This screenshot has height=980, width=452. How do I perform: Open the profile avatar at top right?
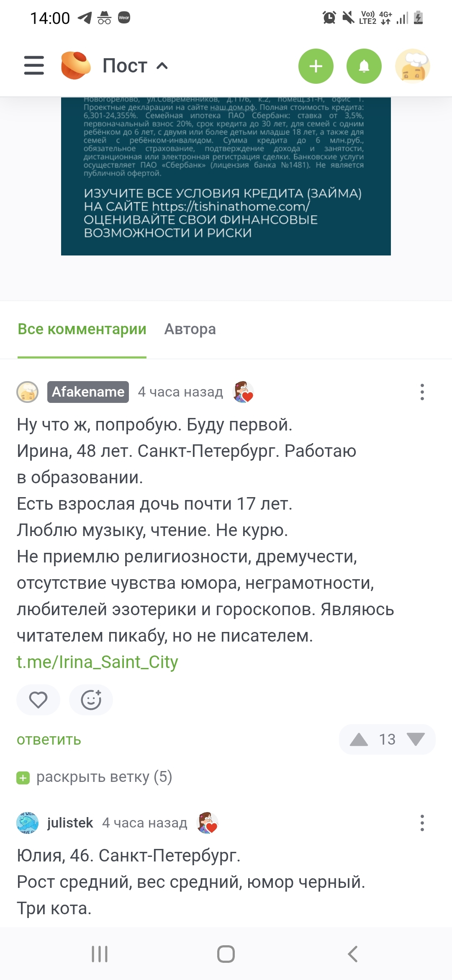click(x=413, y=66)
